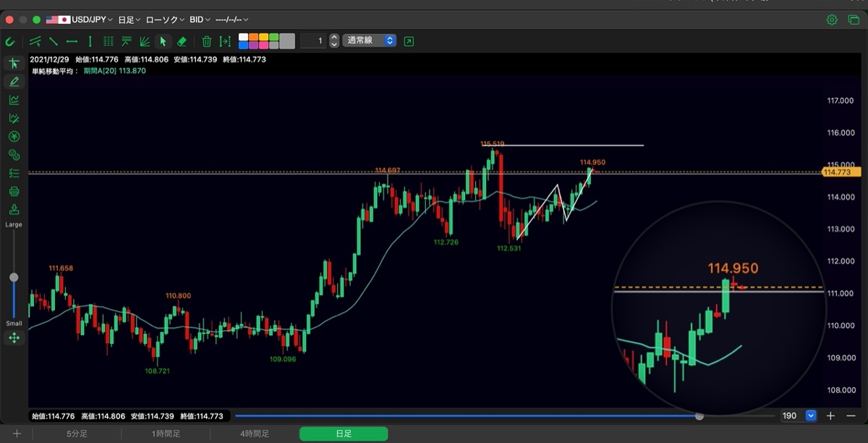Screen dimensions: 868x443
Task: Open chart settings gear icon
Action: 832,20
